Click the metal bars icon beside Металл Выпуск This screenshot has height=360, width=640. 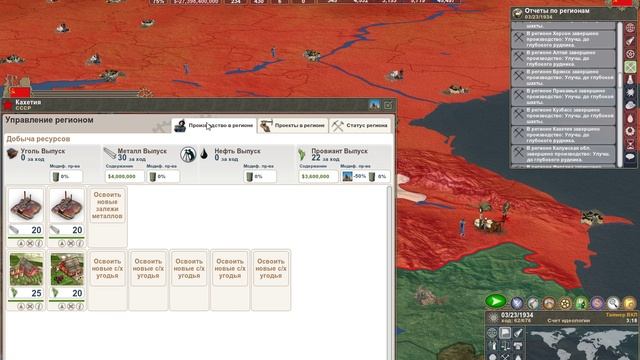[109, 153]
